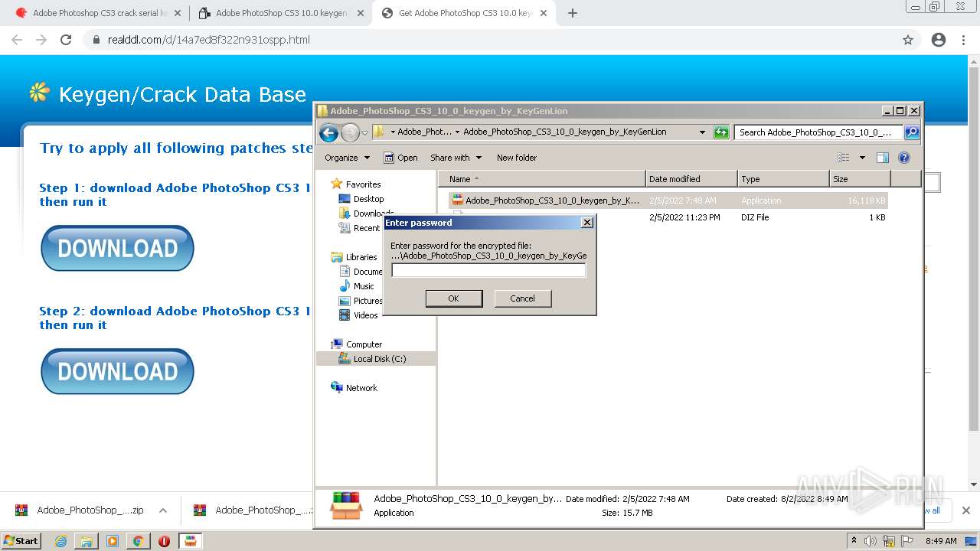Click the volume speaker tray icon
This screenshot has height=551, width=980.
[871, 541]
